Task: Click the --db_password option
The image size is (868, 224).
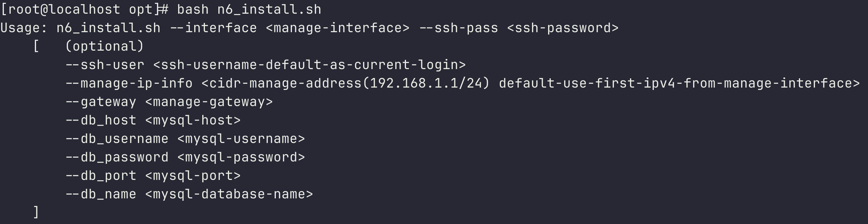Action: point(116,158)
